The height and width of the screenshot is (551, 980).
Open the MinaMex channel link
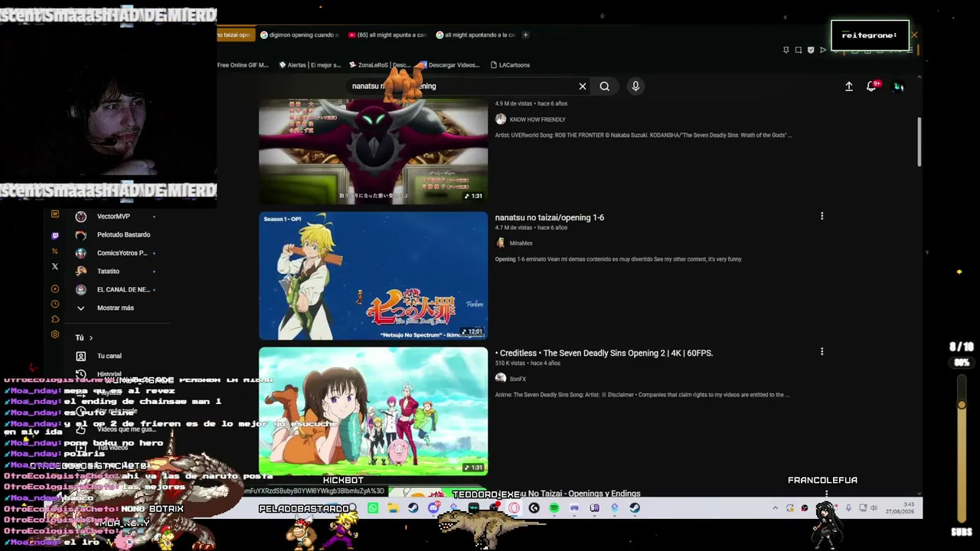click(x=521, y=243)
